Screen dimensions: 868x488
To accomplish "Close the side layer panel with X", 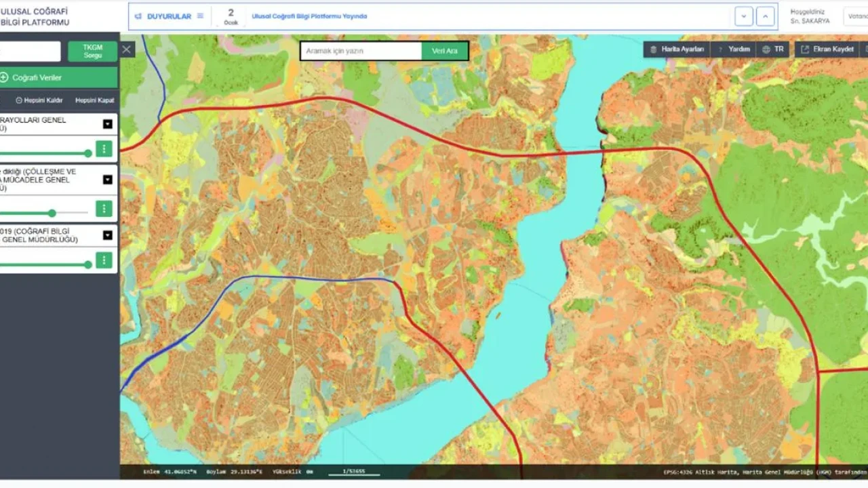I will tap(127, 49).
